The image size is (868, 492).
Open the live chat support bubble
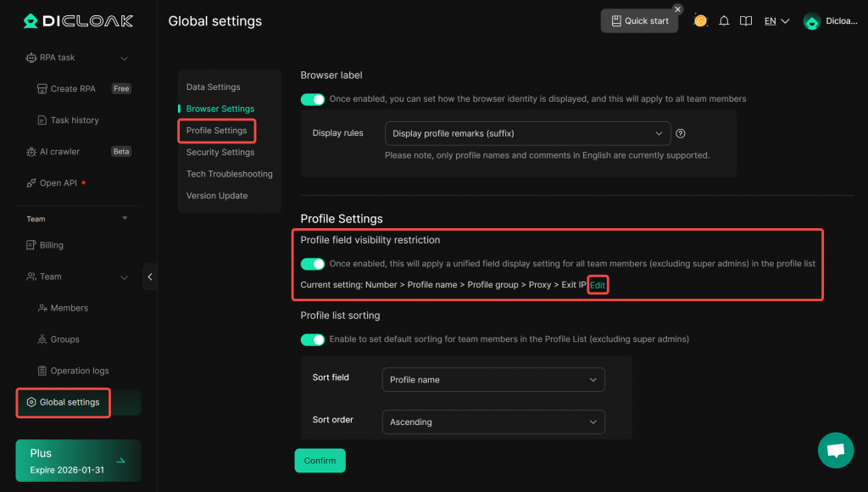(x=835, y=450)
